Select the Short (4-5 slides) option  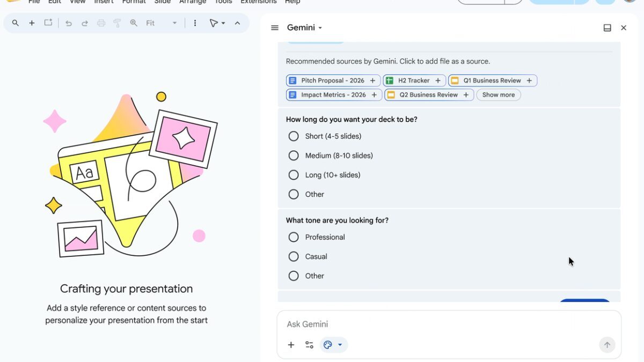[x=294, y=136]
